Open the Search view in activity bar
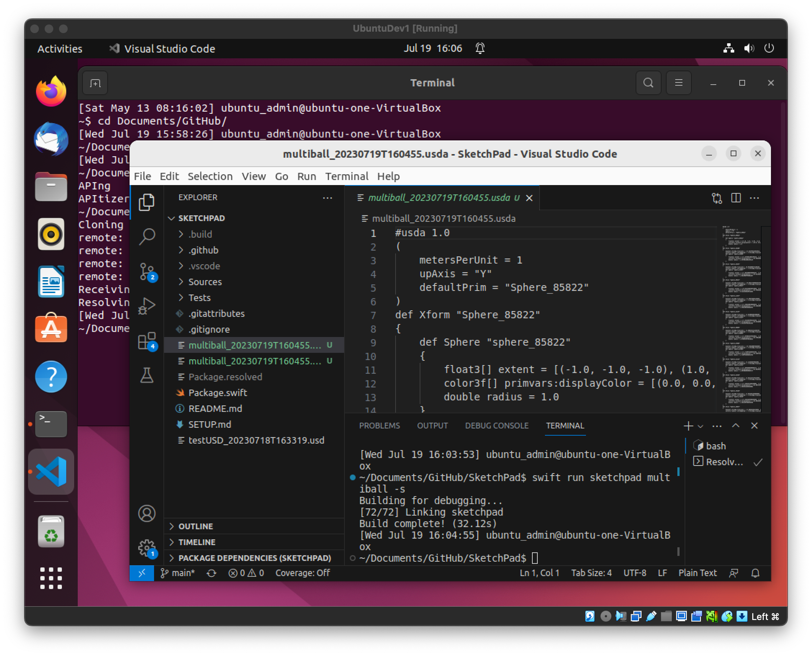Screen dimensions: 812x656 147,237
